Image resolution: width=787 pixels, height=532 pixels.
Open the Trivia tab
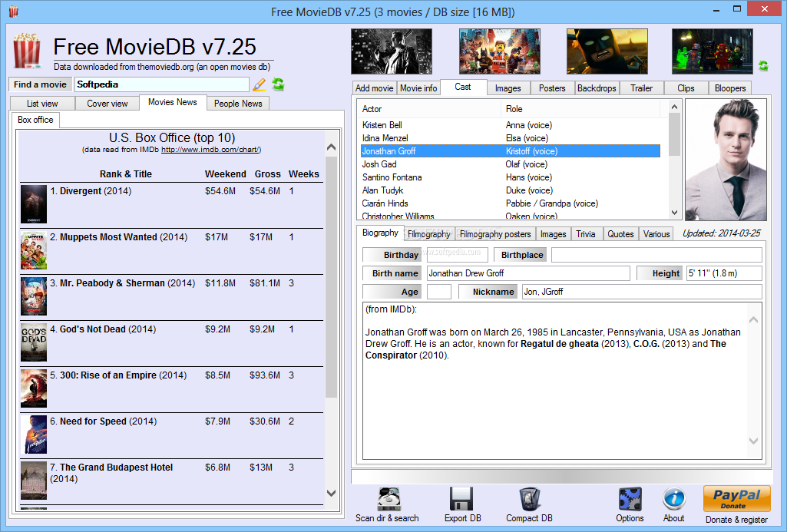[x=586, y=234]
